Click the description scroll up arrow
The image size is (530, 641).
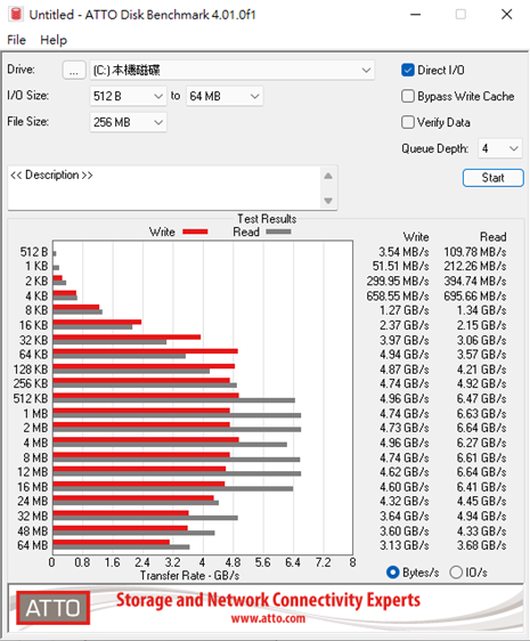[328, 176]
